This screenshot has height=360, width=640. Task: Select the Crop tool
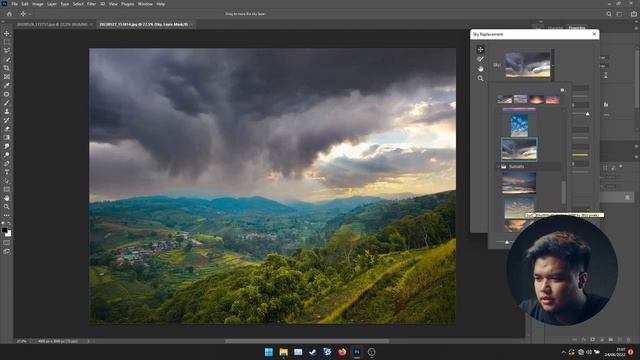tap(7, 68)
